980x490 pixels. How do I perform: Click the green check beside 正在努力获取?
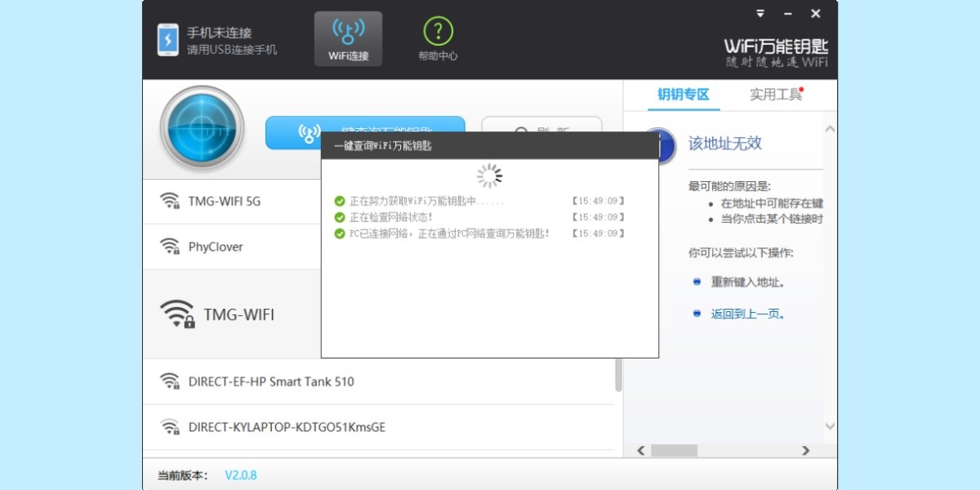(x=340, y=201)
